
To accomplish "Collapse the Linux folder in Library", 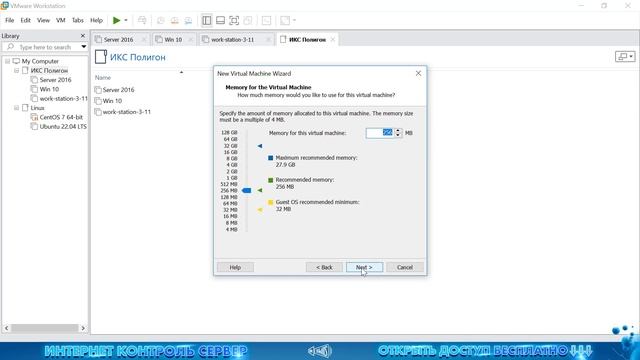I will tap(17, 108).
